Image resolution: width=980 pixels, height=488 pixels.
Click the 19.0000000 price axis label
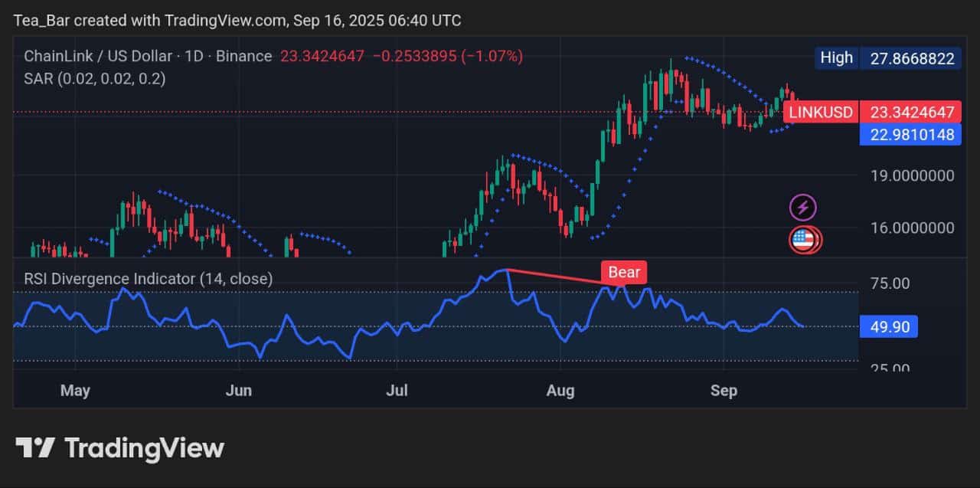(x=912, y=175)
